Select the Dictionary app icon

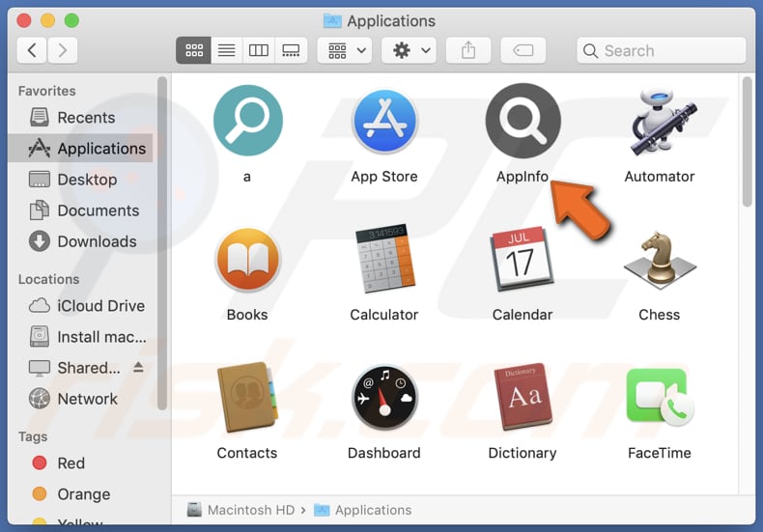[x=523, y=397]
